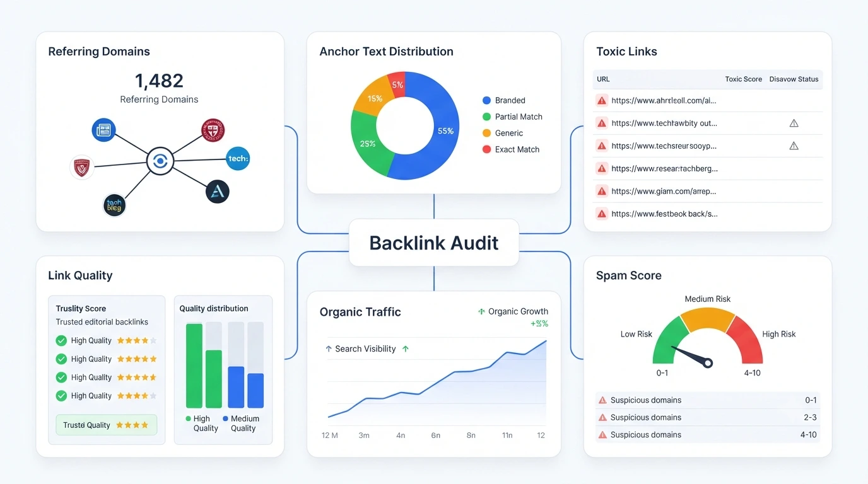
Task: Click warning icon beside researtachberg URL
Action: (602, 168)
